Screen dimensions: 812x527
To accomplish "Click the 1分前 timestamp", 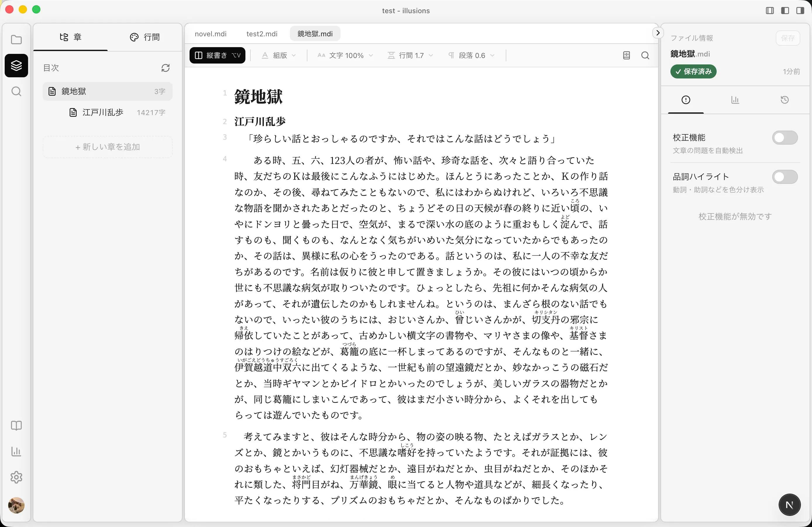I will pyautogui.click(x=791, y=71).
